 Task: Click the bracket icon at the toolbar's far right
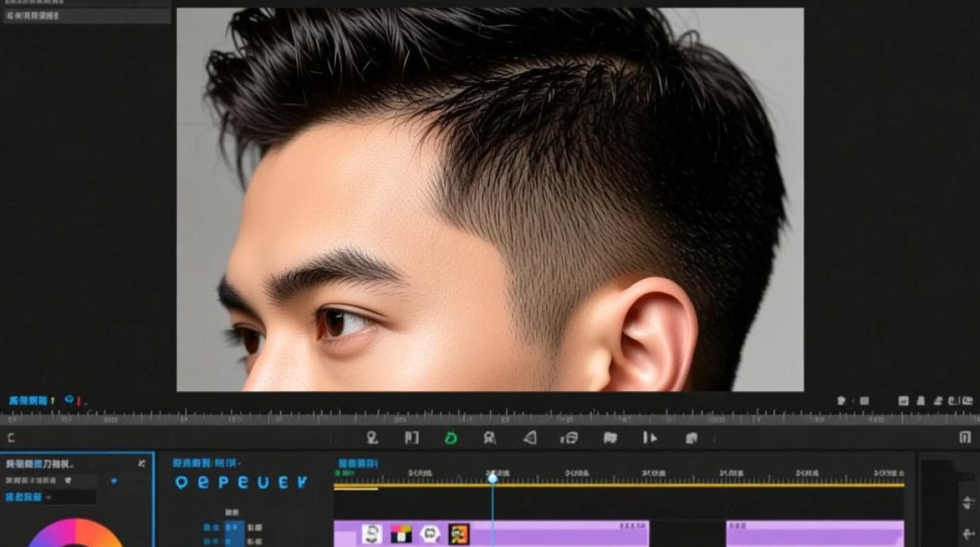point(965,437)
